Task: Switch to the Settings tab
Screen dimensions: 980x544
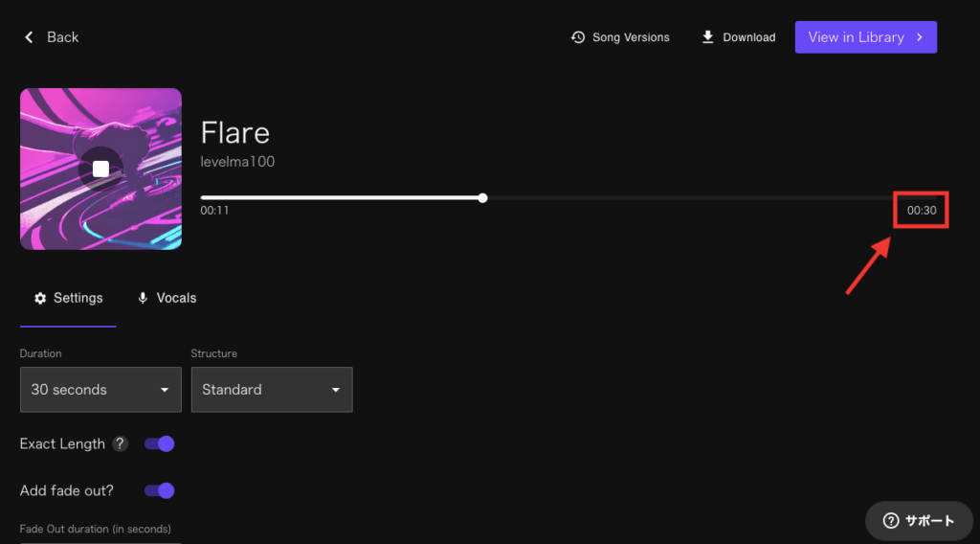Action: tap(68, 298)
